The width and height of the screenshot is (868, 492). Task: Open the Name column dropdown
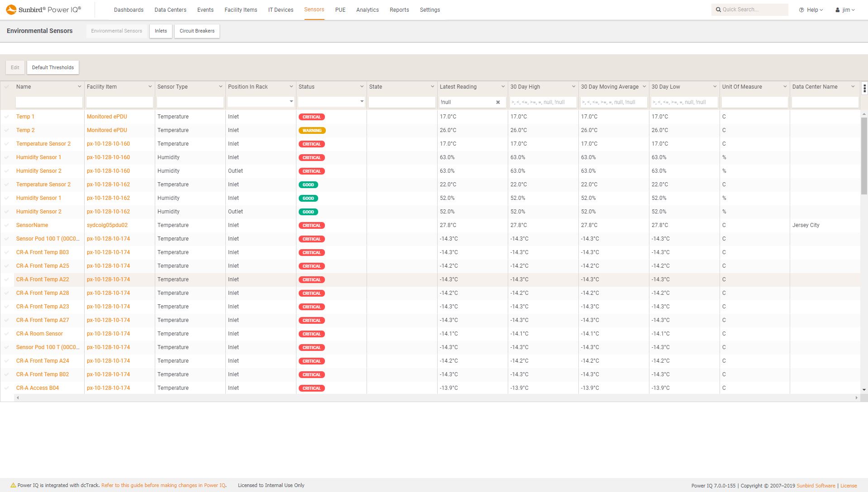pyautogui.click(x=79, y=86)
